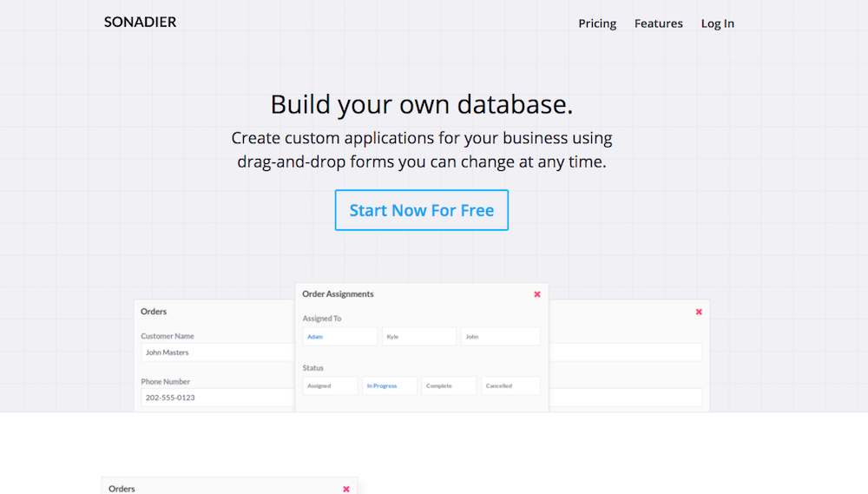Click the Phone Number field

point(217,398)
